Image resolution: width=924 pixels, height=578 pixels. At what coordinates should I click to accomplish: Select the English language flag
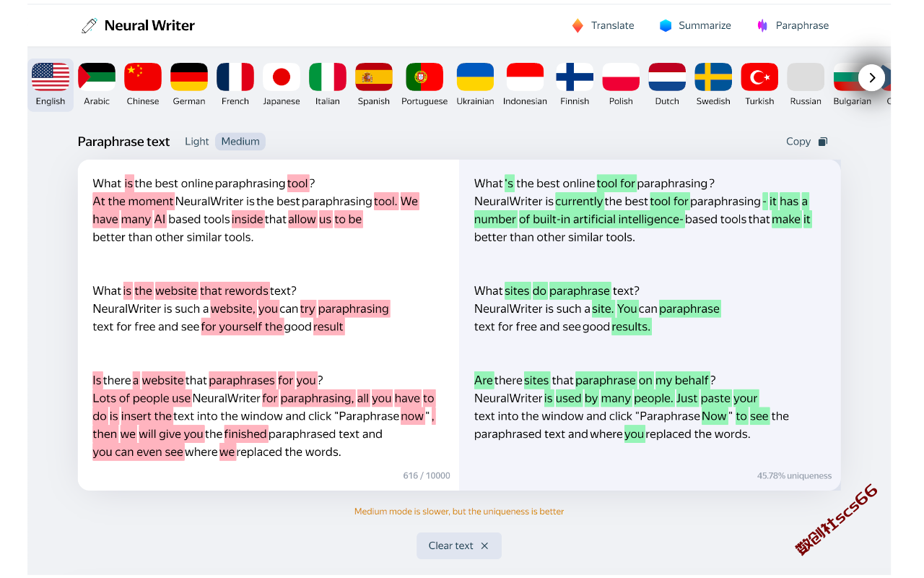coord(51,77)
